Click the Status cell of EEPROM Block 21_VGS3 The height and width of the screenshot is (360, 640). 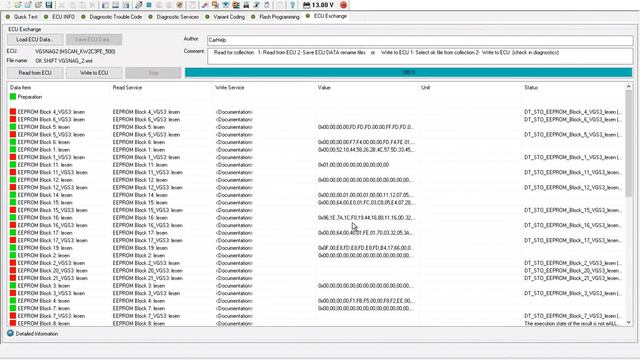pos(573,278)
